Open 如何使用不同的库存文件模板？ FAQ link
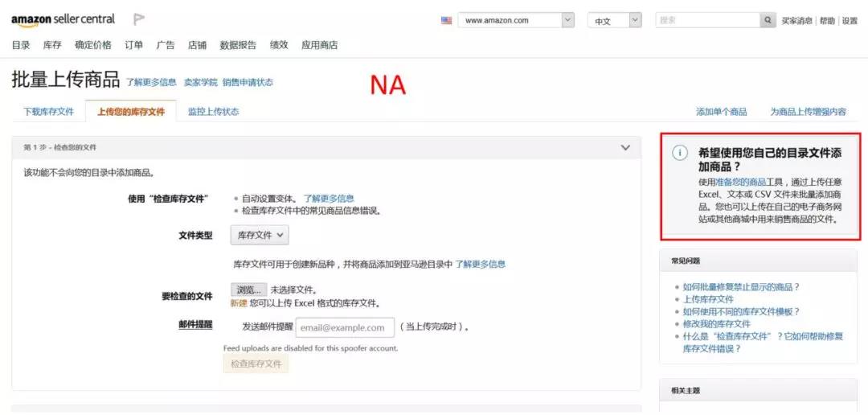 tap(741, 311)
